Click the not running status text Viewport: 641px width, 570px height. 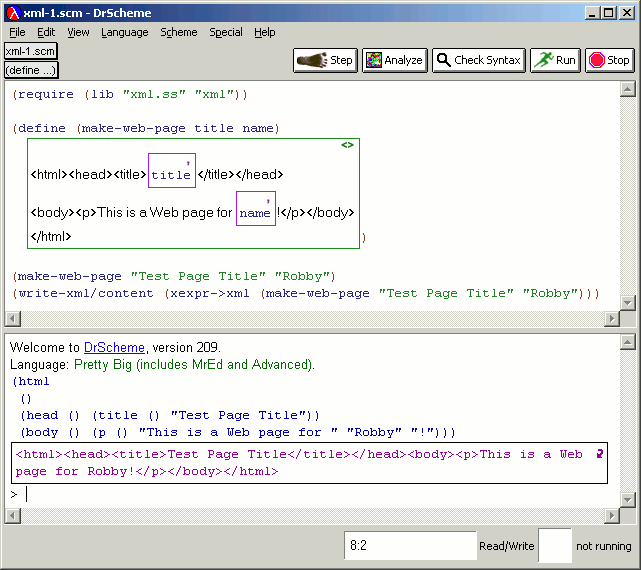603,546
